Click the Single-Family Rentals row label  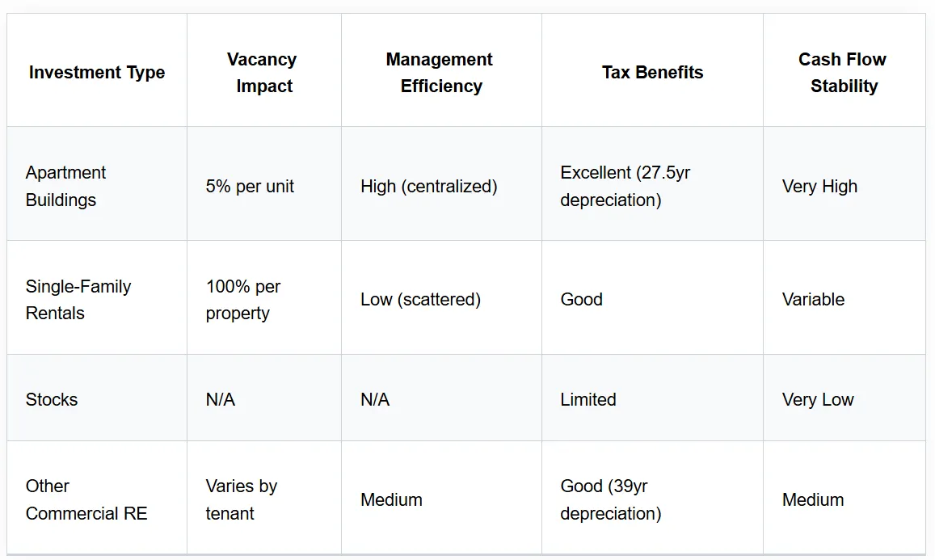tap(78, 299)
